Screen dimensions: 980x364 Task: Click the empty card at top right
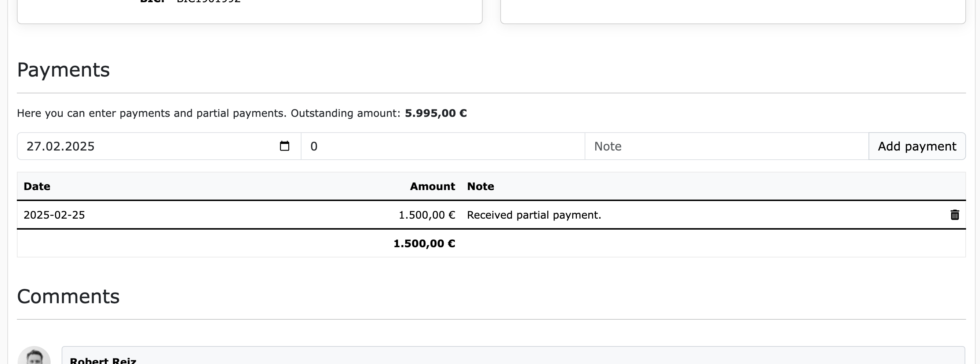(x=733, y=11)
